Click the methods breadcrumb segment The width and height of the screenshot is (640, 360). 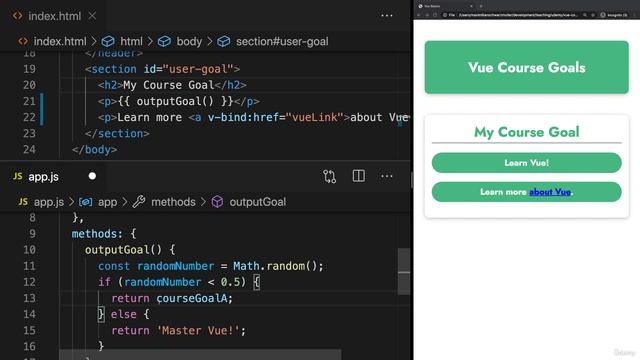pos(173,202)
